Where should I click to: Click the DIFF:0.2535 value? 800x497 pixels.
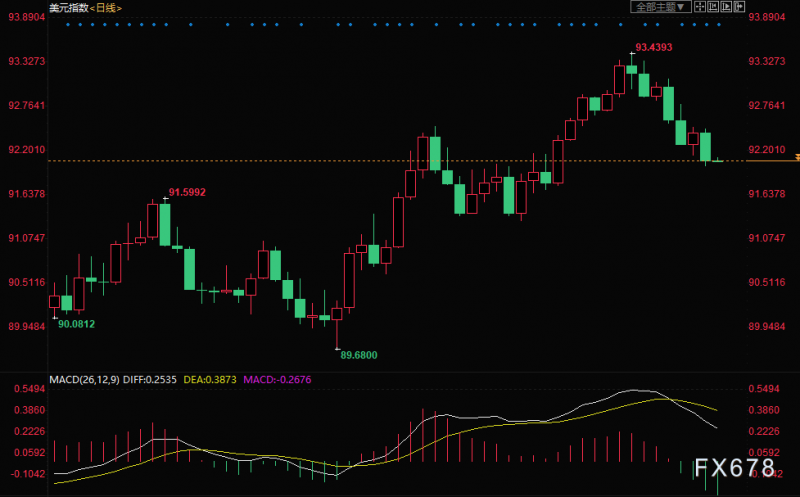[150, 380]
